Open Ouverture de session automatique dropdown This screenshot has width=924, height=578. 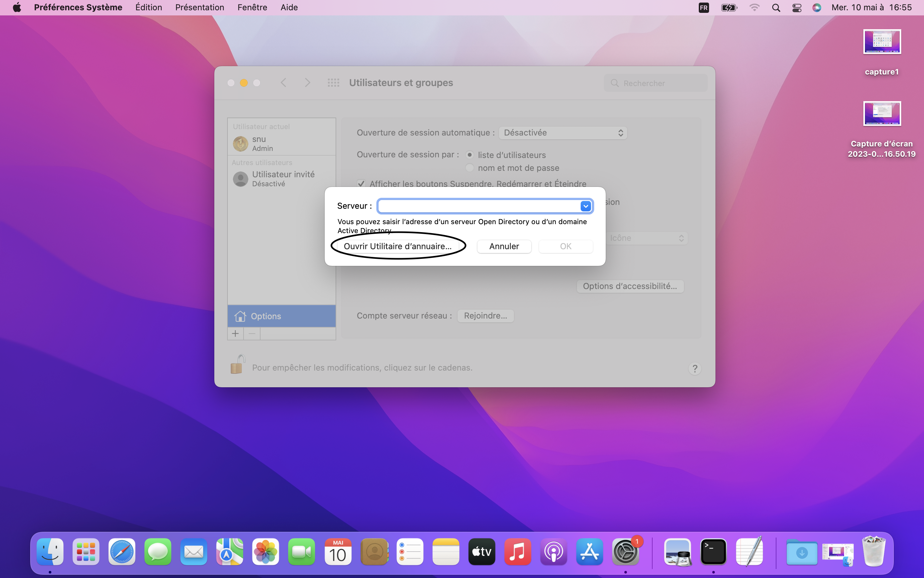[x=563, y=133]
